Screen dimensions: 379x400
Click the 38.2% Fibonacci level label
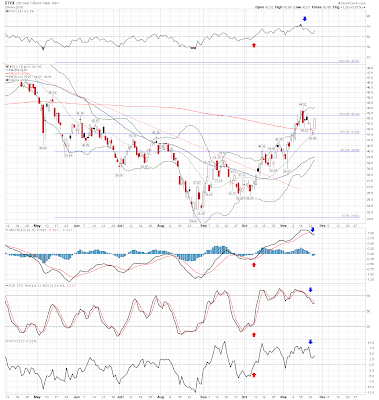[x=350, y=151]
